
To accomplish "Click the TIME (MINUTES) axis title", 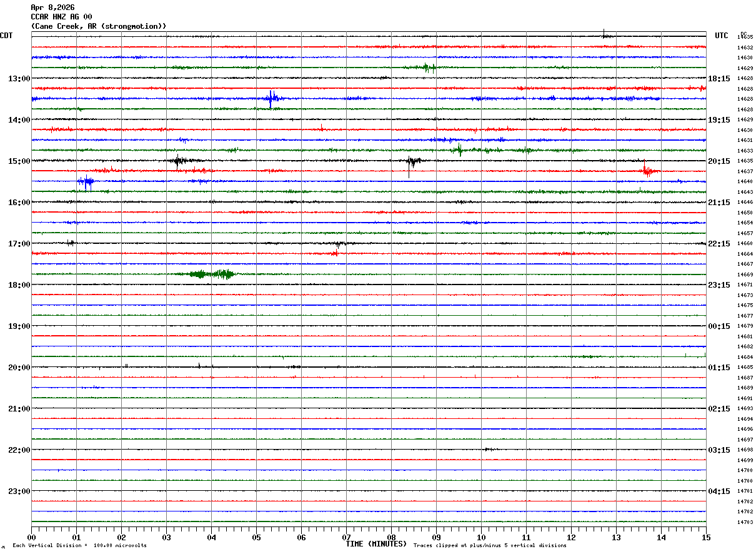I will click(376, 544).
